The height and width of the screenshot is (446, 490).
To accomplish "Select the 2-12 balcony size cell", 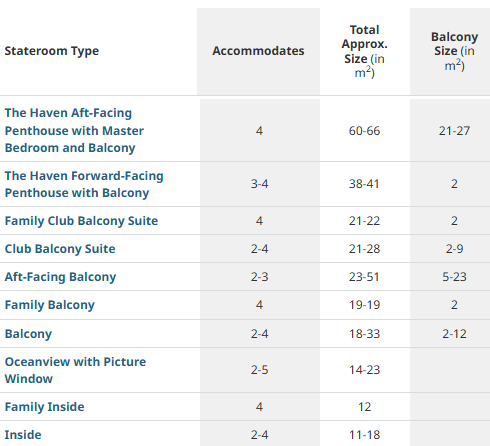I will [x=454, y=334].
